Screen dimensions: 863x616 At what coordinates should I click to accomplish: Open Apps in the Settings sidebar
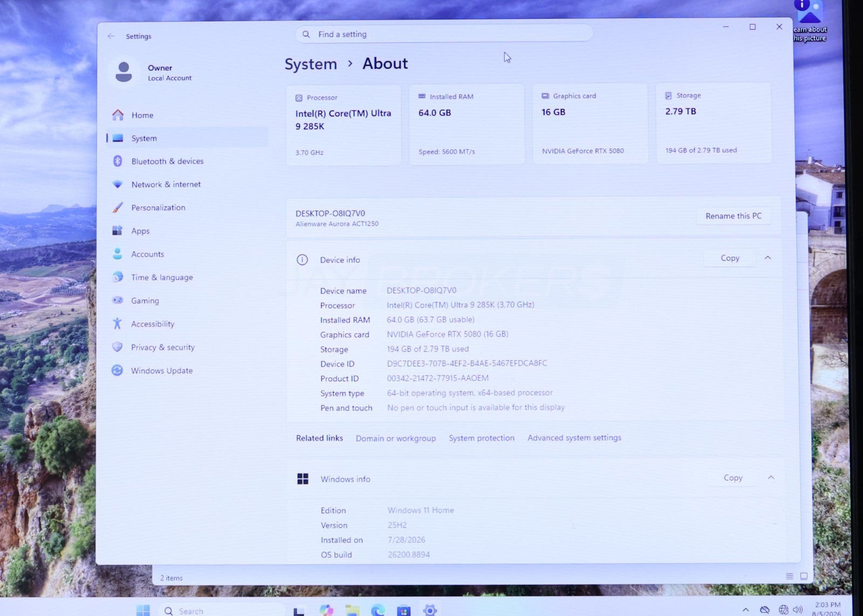point(187,231)
